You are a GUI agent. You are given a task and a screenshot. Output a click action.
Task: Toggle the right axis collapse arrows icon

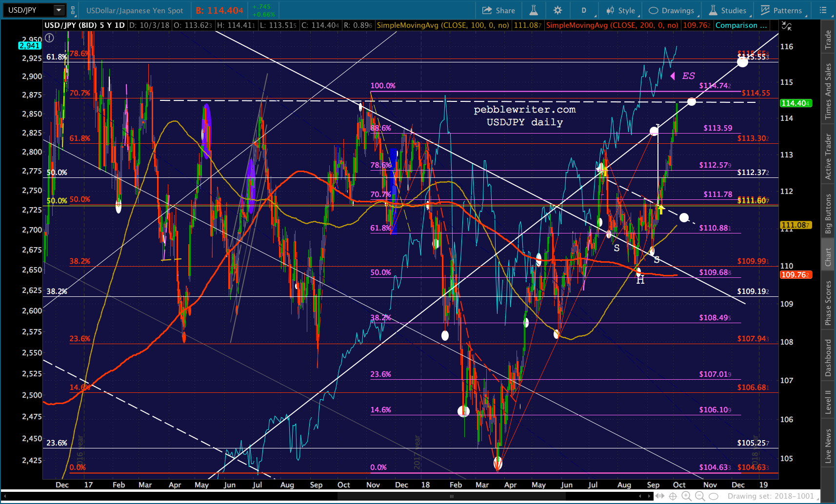(x=786, y=26)
